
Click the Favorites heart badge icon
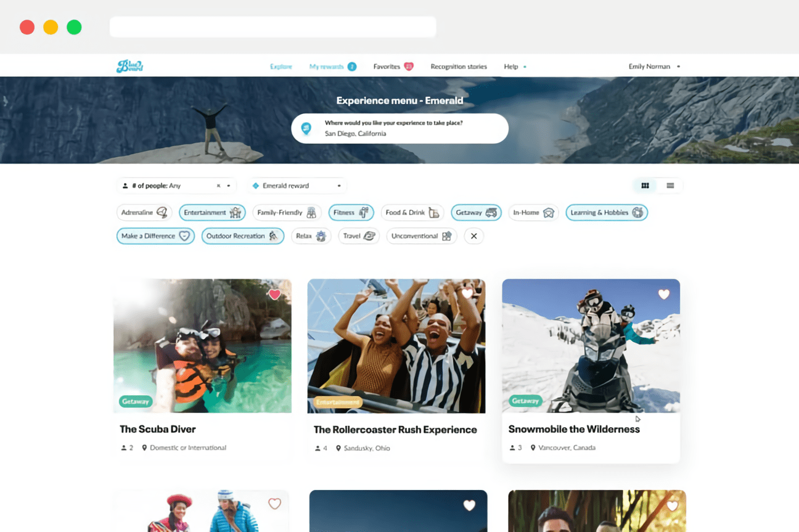tap(409, 67)
